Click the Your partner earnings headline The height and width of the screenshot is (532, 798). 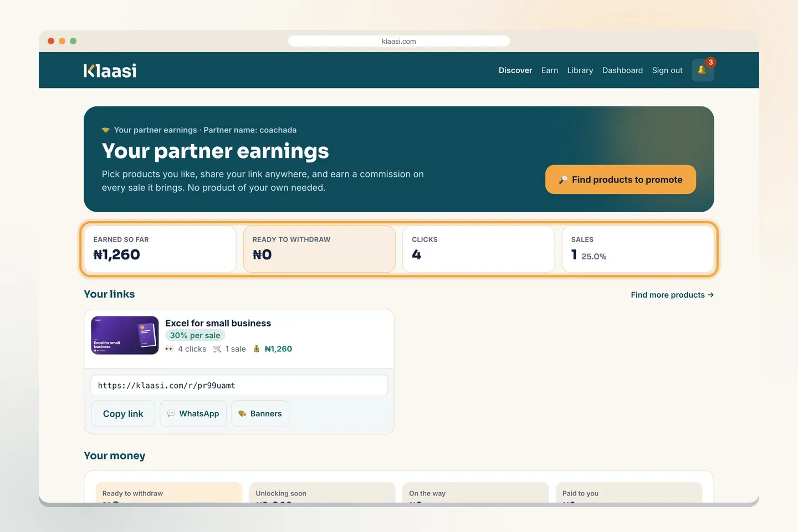tap(216, 151)
